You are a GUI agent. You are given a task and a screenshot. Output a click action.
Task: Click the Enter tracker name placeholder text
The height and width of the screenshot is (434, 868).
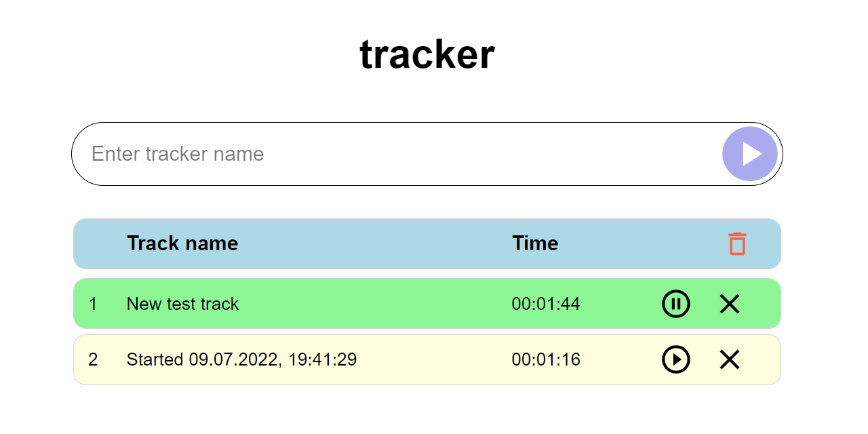pos(178,154)
